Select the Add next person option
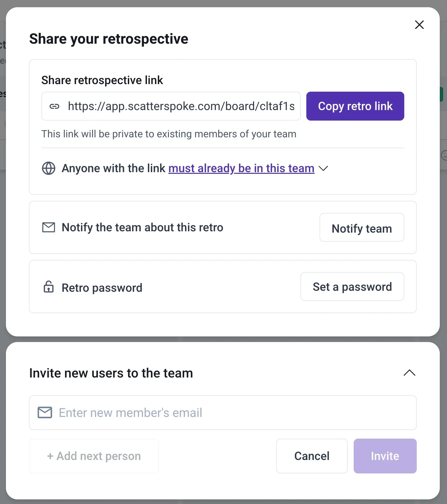 pyautogui.click(x=94, y=456)
